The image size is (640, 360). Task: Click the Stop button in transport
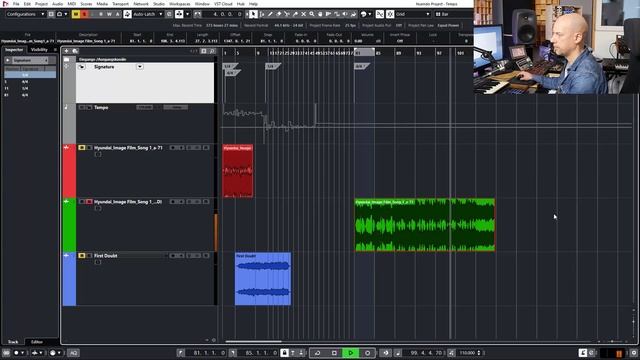coord(334,353)
